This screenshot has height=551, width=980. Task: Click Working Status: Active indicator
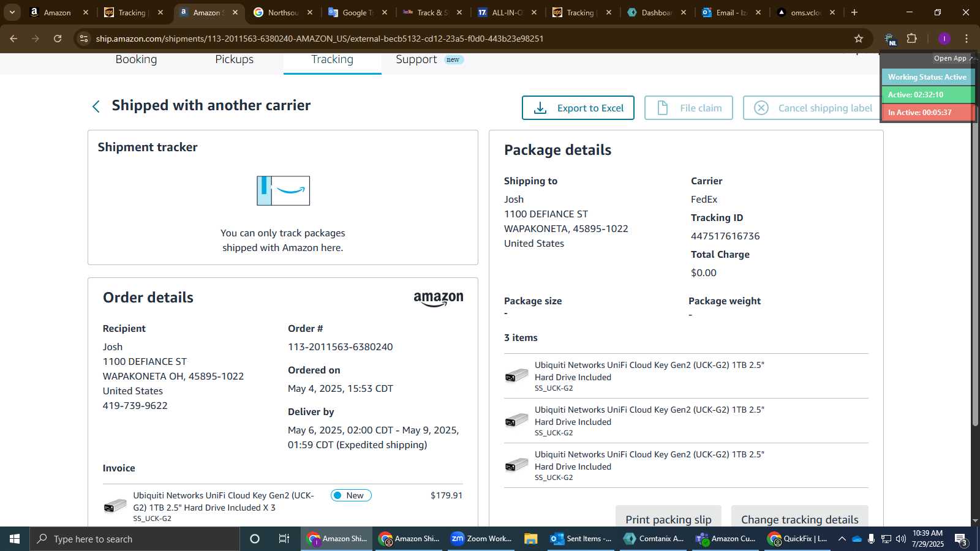coord(927,77)
